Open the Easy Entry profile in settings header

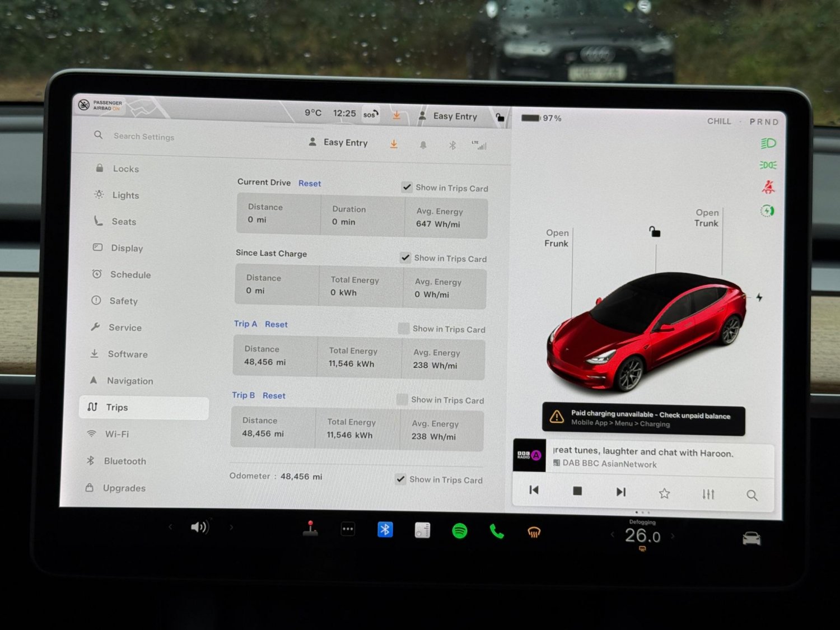click(x=338, y=142)
